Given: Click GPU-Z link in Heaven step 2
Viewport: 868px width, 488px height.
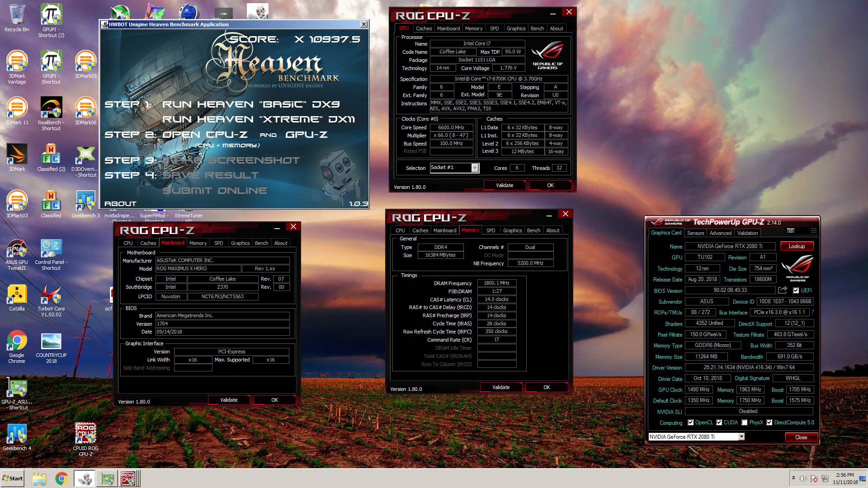Looking at the screenshot, I should 307,135.
